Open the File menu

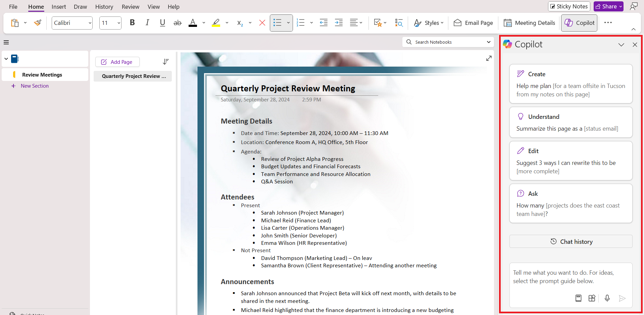coord(13,7)
